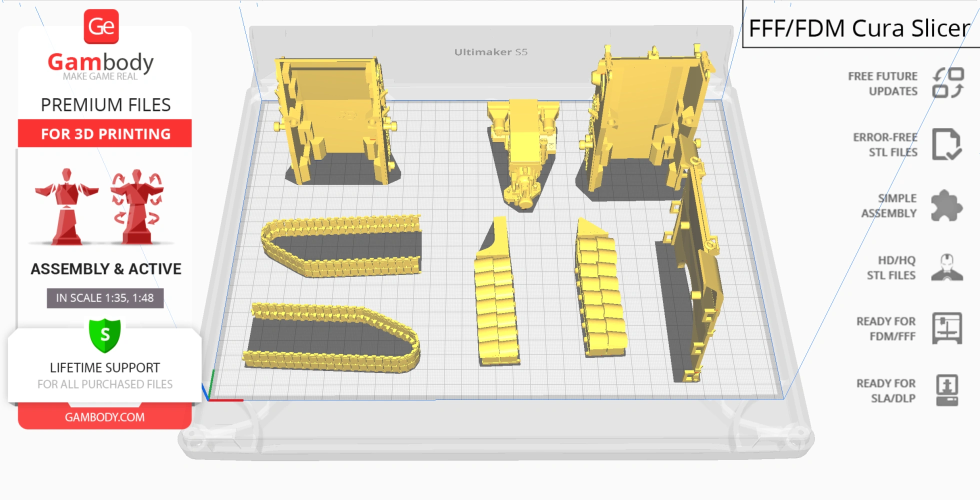The width and height of the screenshot is (980, 500).
Task: Click the HD/HQ STL Files helmet icon
Action: pos(946,267)
